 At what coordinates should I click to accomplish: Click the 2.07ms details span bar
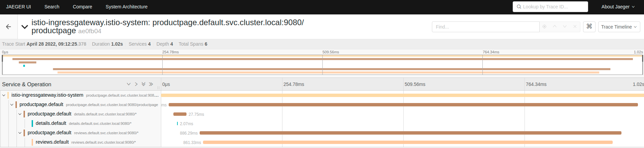click(x=177, y=124)
